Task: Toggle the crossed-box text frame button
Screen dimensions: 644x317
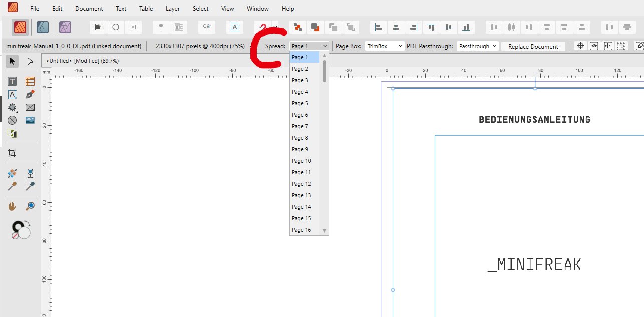Action: click(x=133, y=27)
